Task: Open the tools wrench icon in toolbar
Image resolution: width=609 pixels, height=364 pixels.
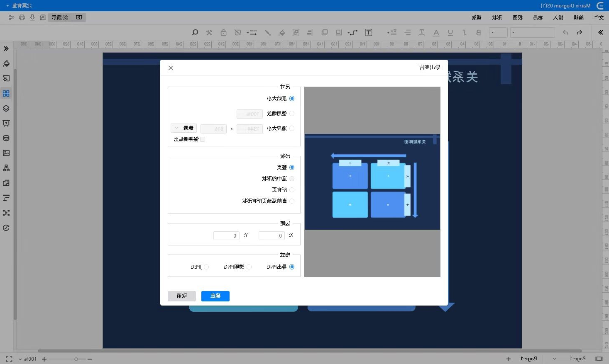Action: pos(209,32)
